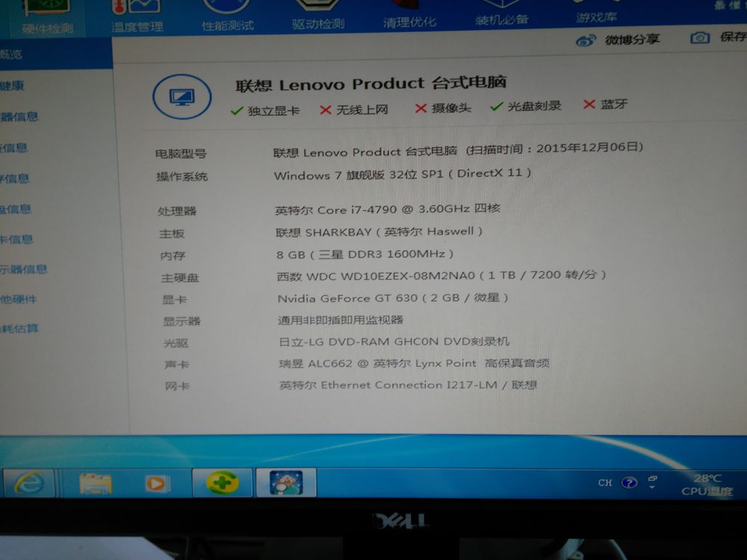Click 8 GB 三星 DDR3 1600MHz text
The height and width of the screenshot is (560, 747).
[365, 255]
